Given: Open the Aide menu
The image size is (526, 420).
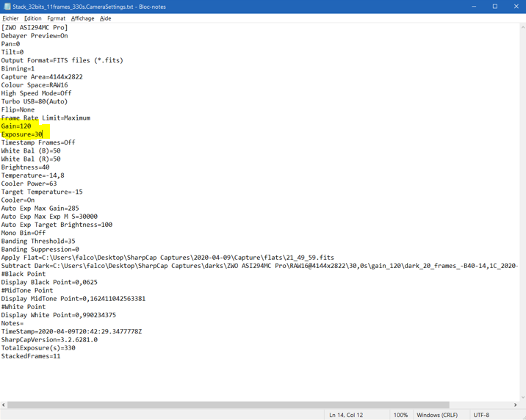Looking at the screenshot, I should [x=106, y=18].
